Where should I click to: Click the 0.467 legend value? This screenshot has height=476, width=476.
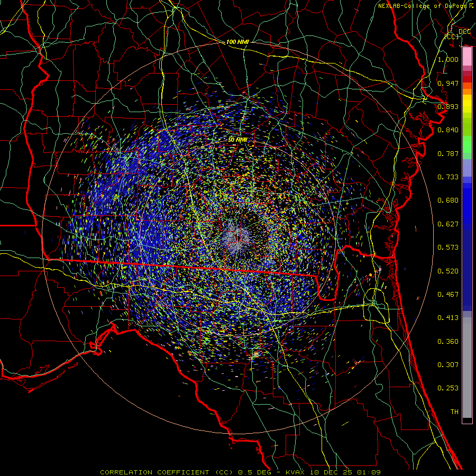448,295
